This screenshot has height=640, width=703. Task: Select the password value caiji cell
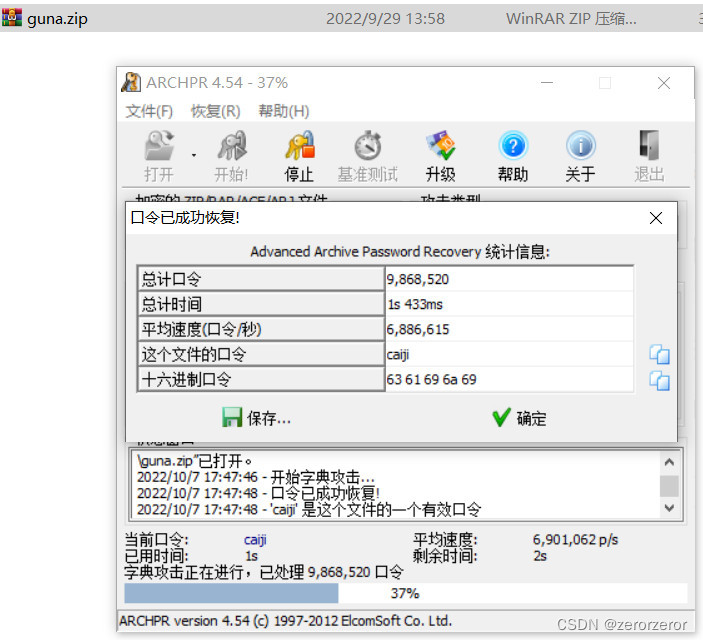(x=509, y=354)
